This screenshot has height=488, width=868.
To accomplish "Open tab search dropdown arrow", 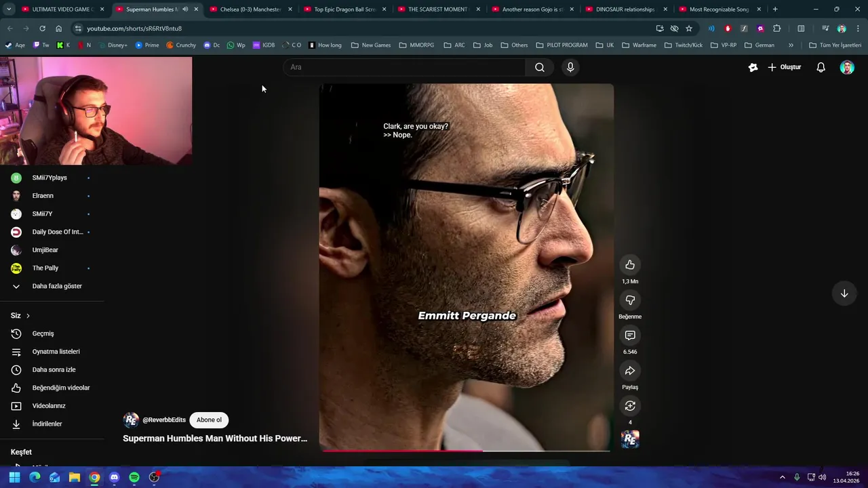I will 9,9.
